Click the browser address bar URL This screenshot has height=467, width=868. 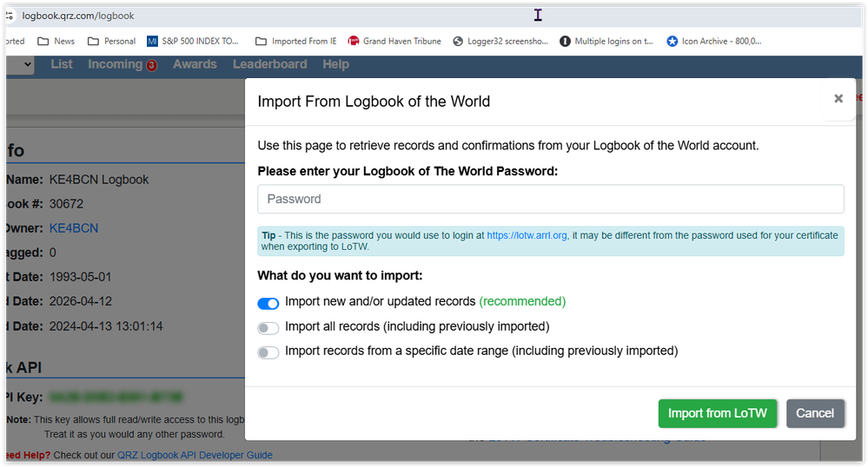coord(78,16)
